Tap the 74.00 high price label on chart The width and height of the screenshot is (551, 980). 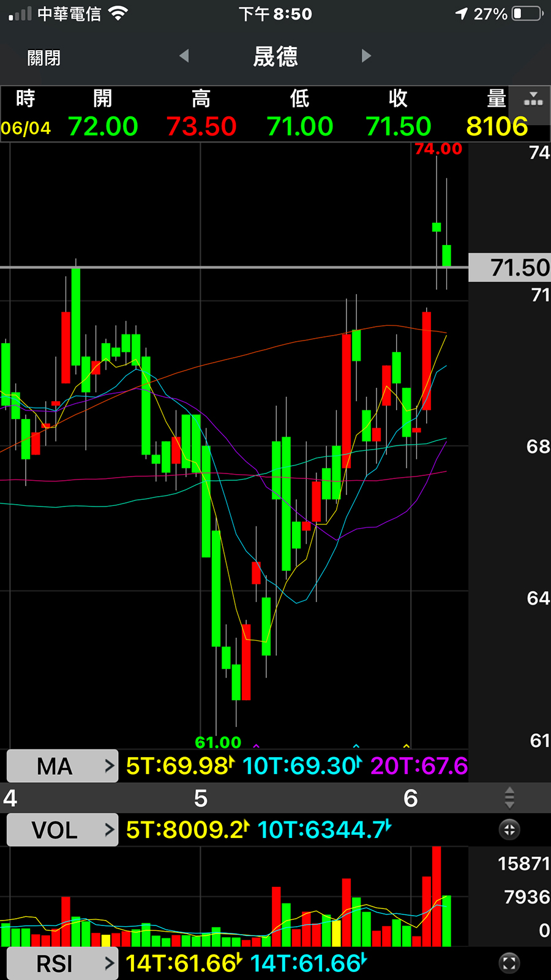point(438,149)
